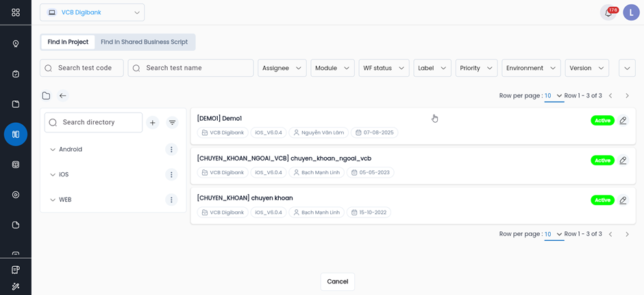Expand the Android directory

tap(53, 150)
